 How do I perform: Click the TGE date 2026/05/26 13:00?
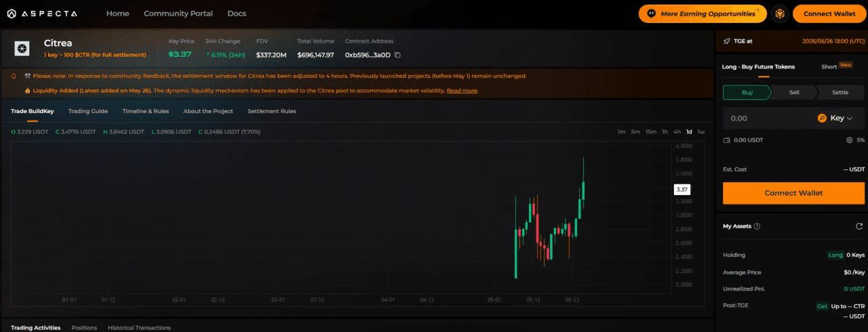(833, 41)
